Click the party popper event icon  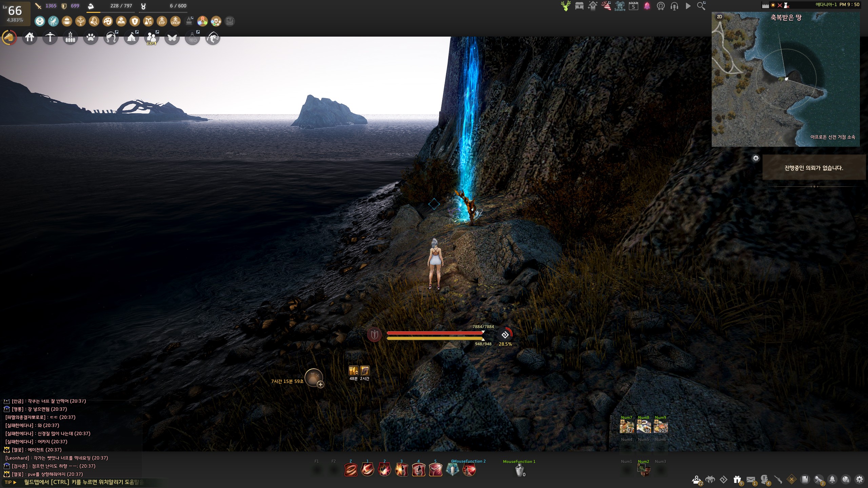[x=606, y=6]
